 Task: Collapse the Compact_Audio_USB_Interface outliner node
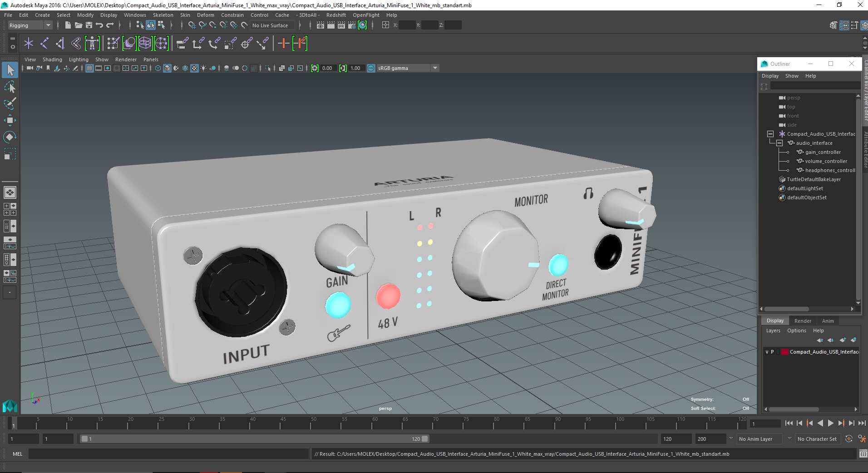click(x=770, y=134)
